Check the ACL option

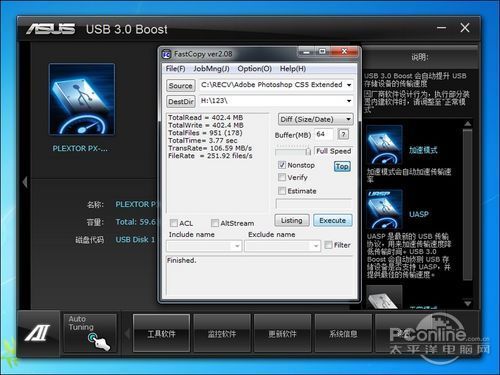coord(174,223)
